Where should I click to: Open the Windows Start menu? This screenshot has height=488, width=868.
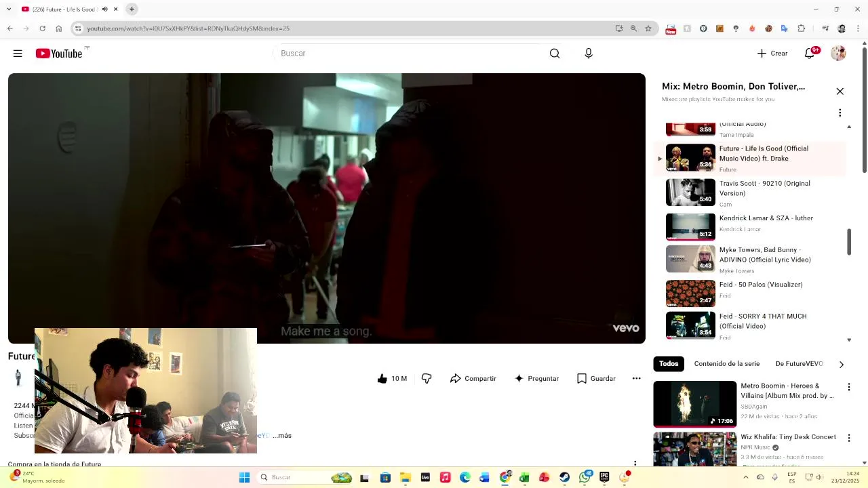click(x=245, y=477)
